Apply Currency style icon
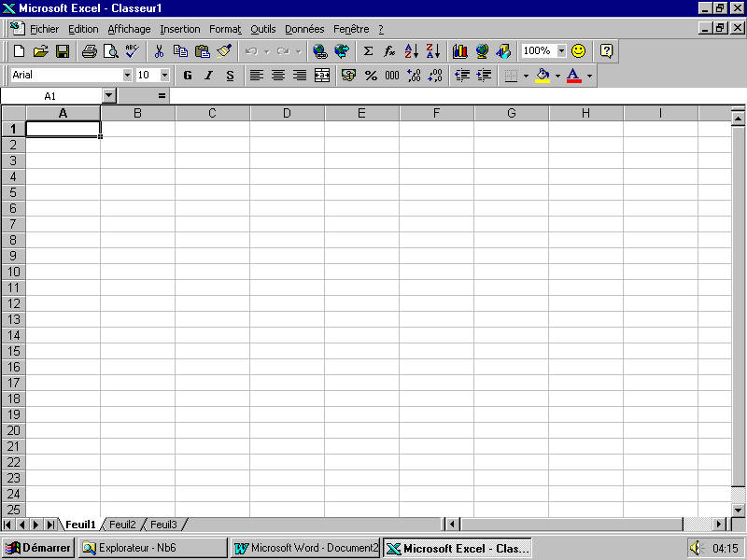 (x=348, y=76)
